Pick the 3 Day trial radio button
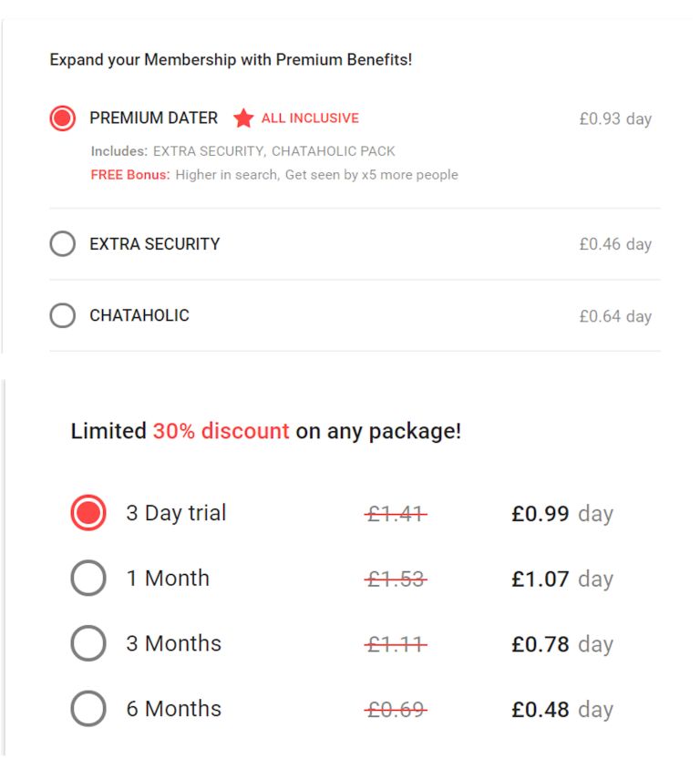700x759 pixels. coord(88,513)
